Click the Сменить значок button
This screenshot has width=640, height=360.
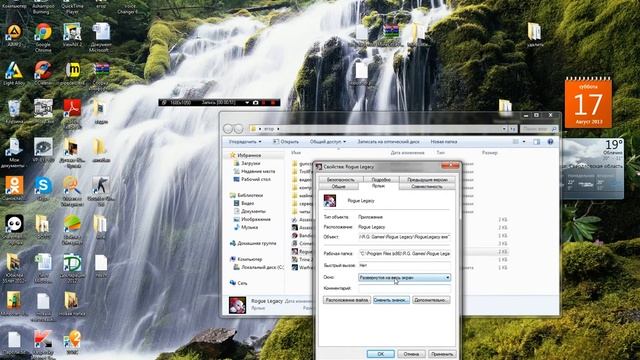pos(391,300)
